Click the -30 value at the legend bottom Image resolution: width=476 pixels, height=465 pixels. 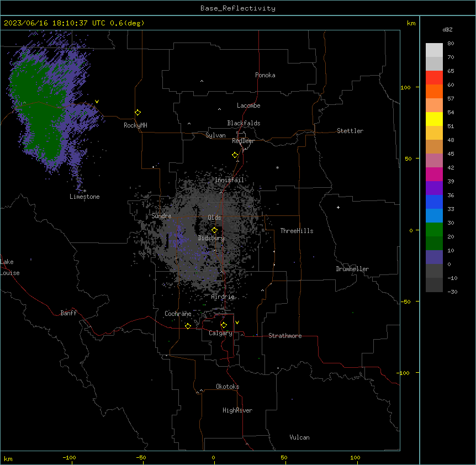[x=452, y=292]
